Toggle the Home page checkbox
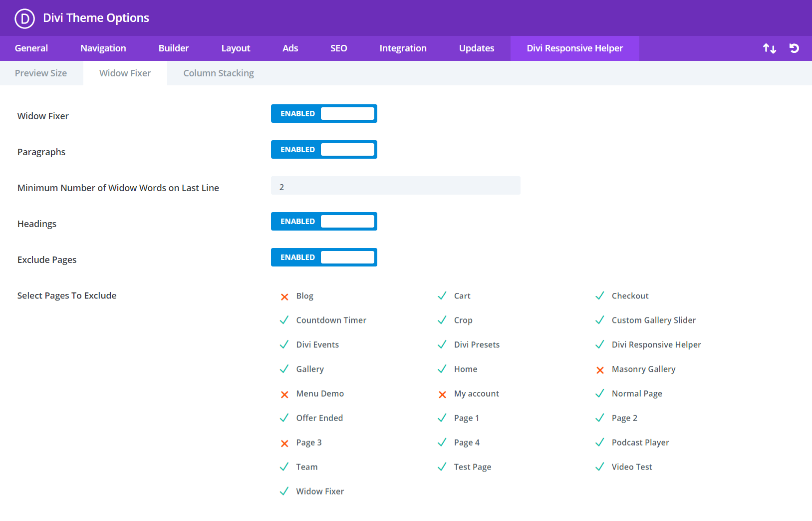This screenshot has height=521, width=812. [x=442, y=369]
